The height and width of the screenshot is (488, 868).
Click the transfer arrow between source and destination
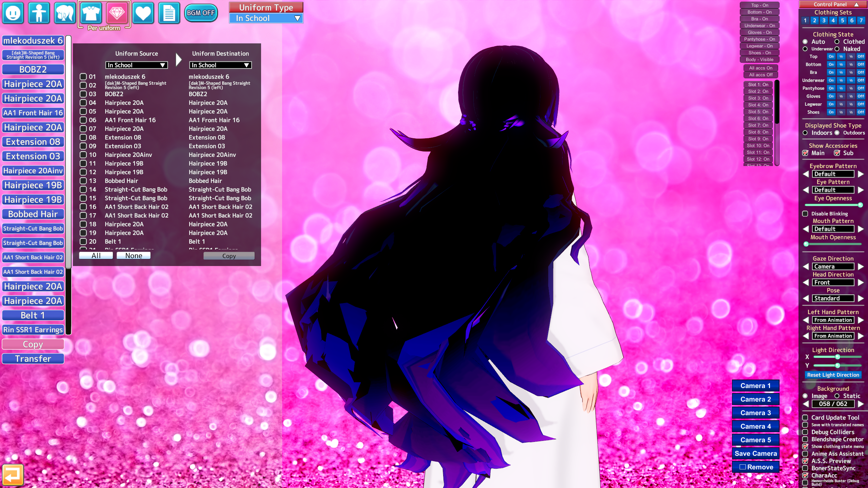tap(179, 59)
